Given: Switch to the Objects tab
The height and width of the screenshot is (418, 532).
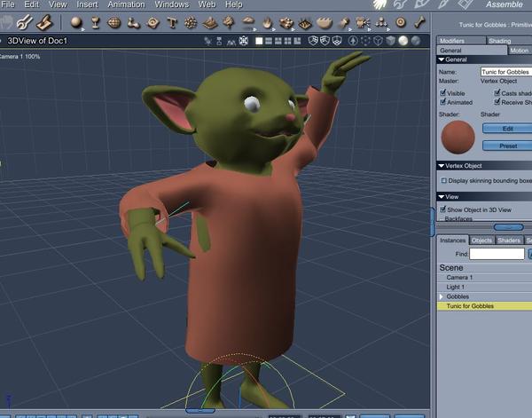Looking at the screenshot, I should click(x=481, y=241).
